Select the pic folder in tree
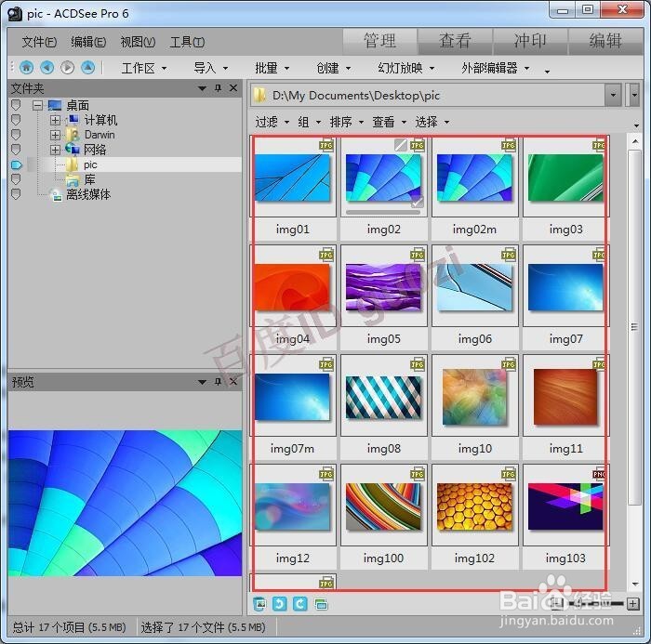 click(x=90, y=164)
